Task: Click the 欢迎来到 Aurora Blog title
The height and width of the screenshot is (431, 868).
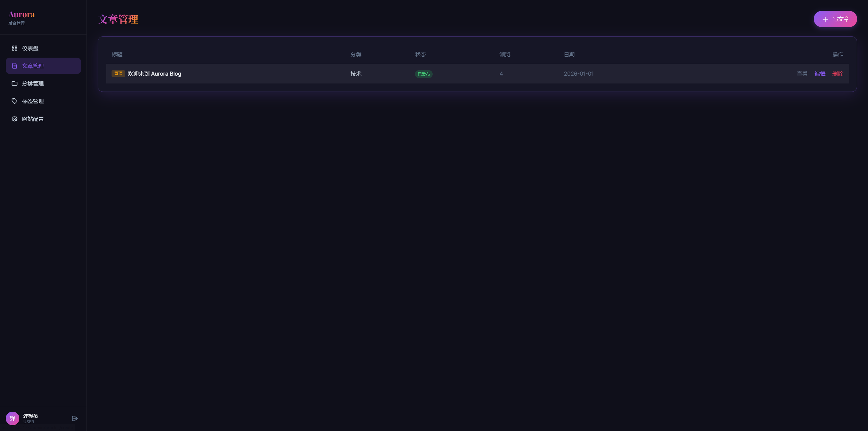Action: (154, 74)
